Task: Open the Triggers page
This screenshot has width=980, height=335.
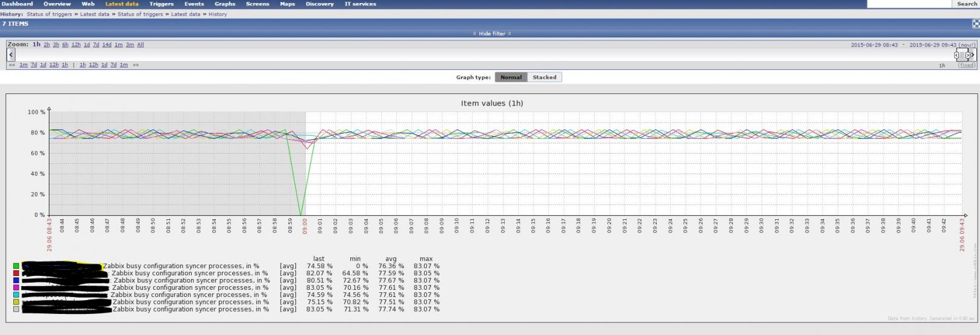Action: pyautogui.click(x=162, y=4)
